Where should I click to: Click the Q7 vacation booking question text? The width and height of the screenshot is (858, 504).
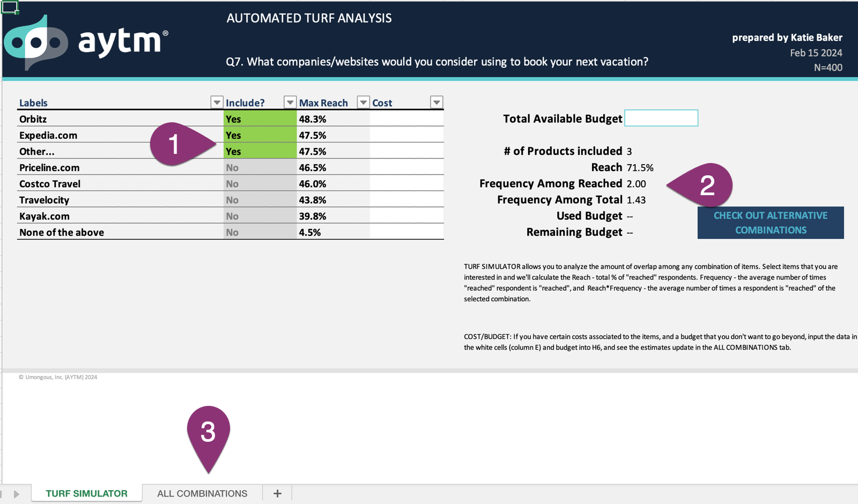point(437,62)
